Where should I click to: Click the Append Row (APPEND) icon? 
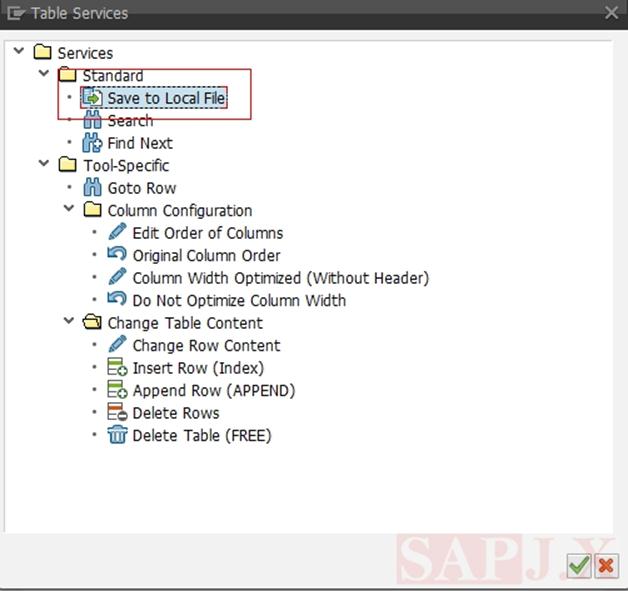point(117,390)
